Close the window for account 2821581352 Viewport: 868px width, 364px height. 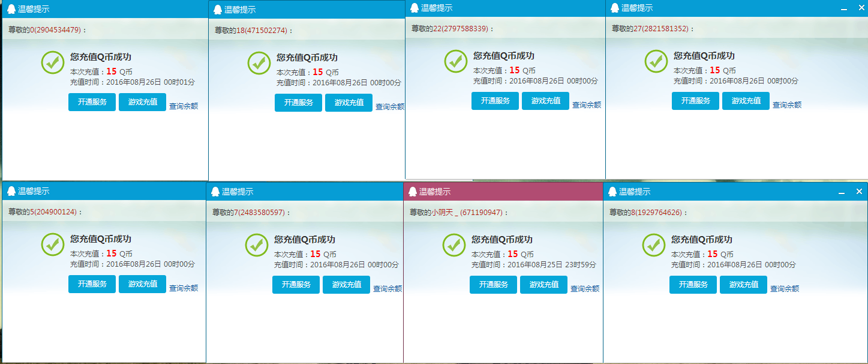point(861,8)
